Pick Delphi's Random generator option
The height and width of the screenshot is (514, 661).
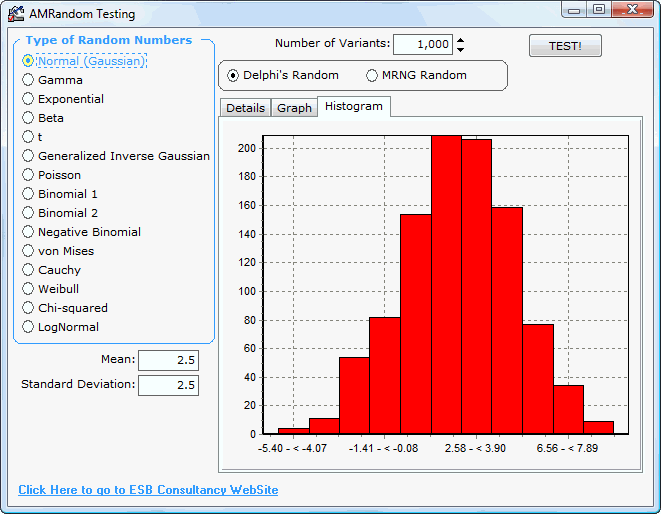[x=234, y=75]
